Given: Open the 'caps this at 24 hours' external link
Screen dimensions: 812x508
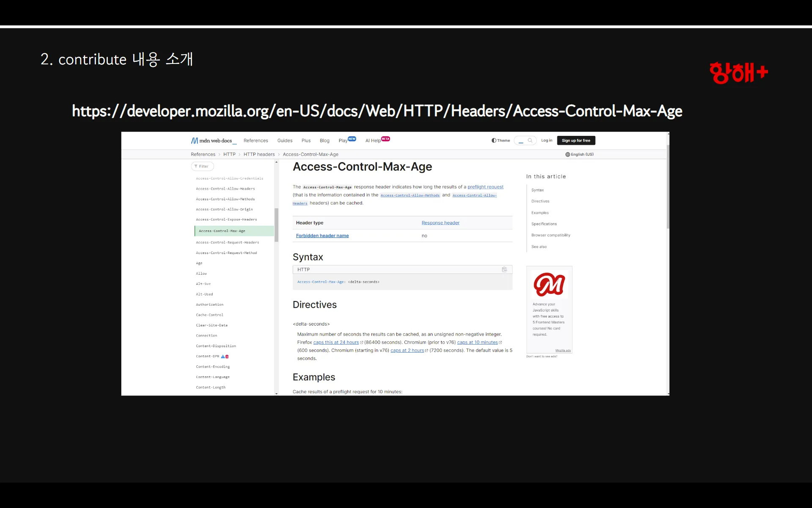Looking at the screenshot, I should [x=336, y=342].
